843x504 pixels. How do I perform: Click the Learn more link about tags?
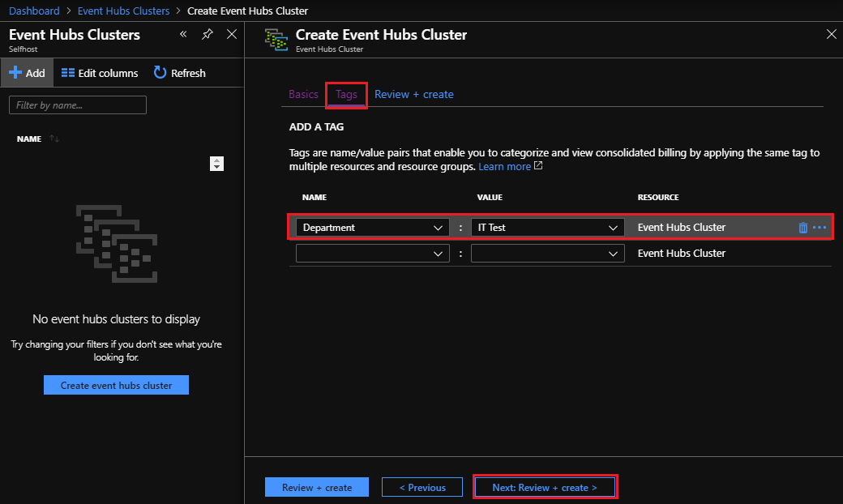[x=506, y=166]
